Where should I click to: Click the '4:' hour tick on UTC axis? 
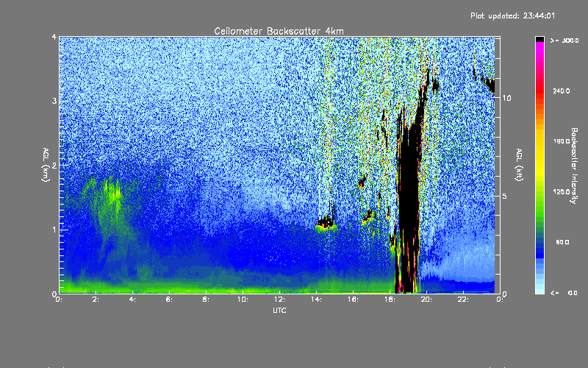click(133, 300)
